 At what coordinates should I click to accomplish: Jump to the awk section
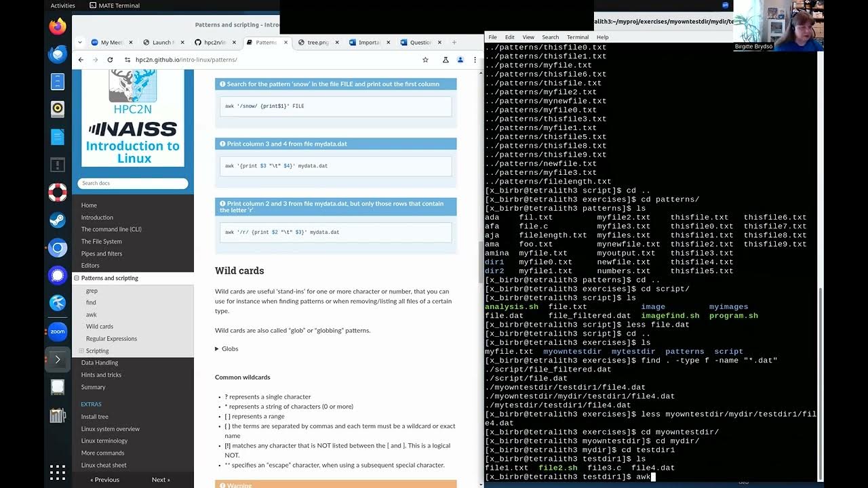91,314
